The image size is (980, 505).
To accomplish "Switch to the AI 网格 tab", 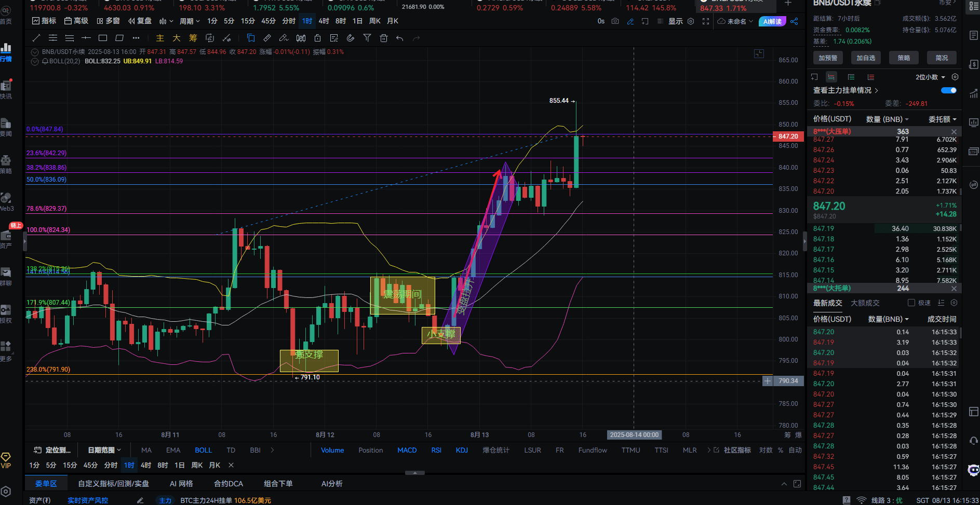I will (181, 484).
